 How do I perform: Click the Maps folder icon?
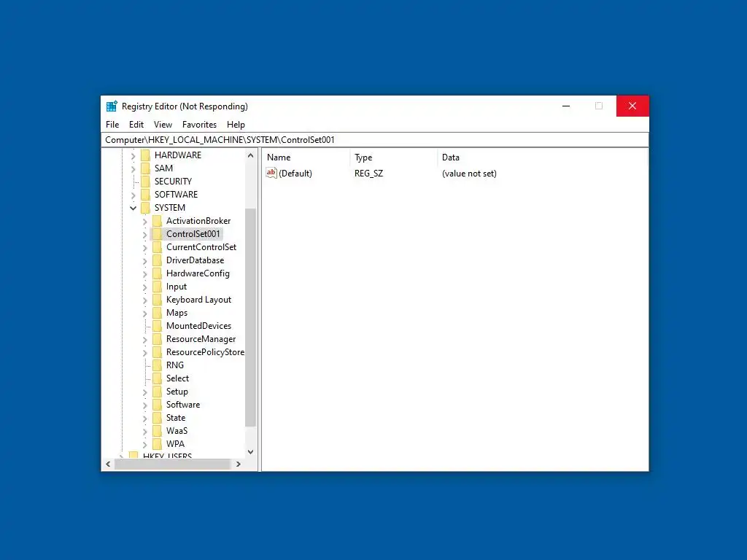pyautogui.click(x=158, y=313)
